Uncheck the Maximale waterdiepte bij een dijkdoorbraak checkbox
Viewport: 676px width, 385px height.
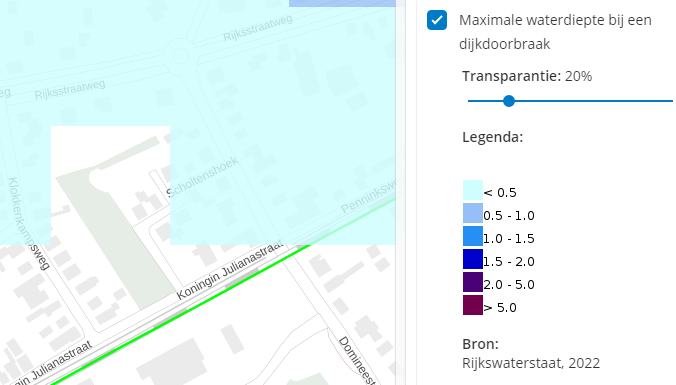pyautogui.click(x=437, y=20)
